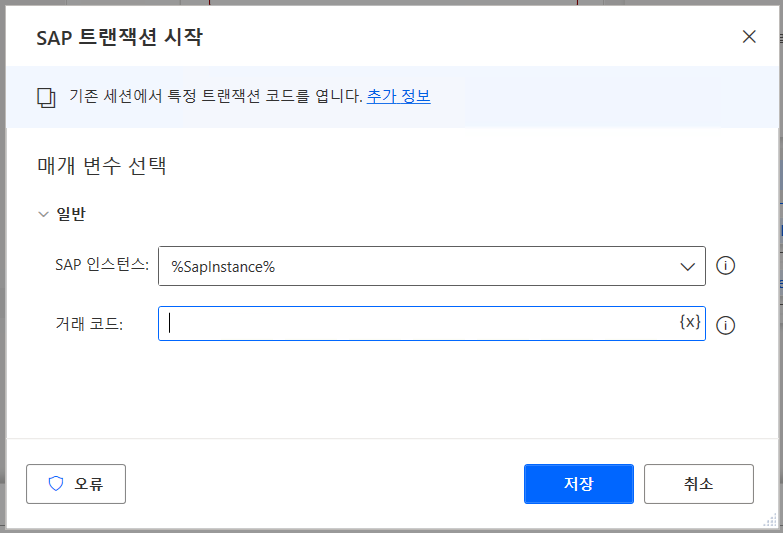Click the info icon next to 거래 코드
The width and height of the screenshot is (783, 533).
725,326
